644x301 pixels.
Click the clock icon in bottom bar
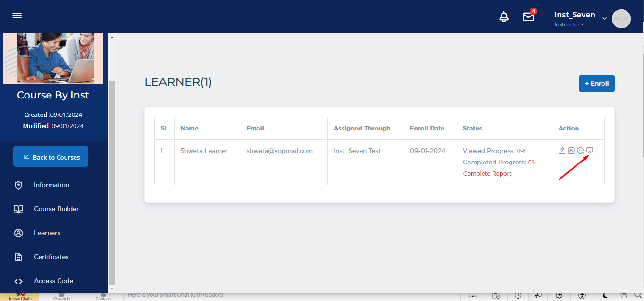(x=518, y=295)
